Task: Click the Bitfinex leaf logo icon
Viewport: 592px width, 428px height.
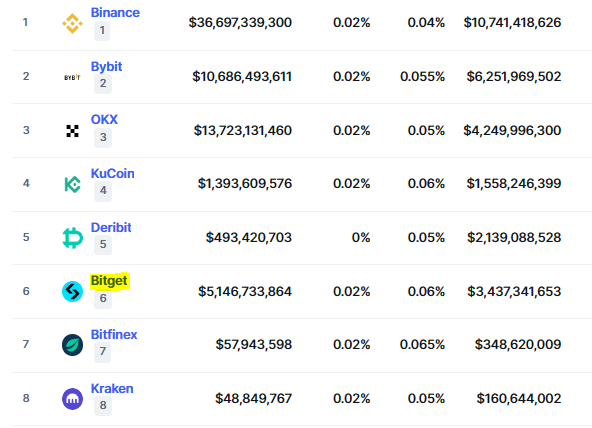Action: tap(72, 345)
